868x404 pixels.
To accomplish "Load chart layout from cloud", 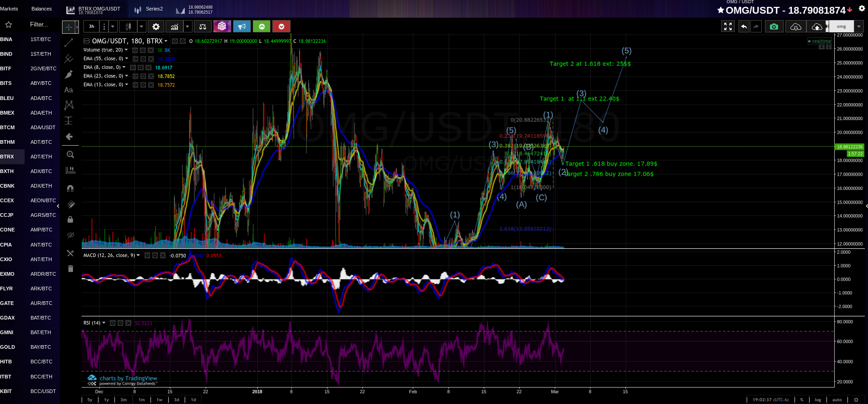I will click(x=795, y=26).
